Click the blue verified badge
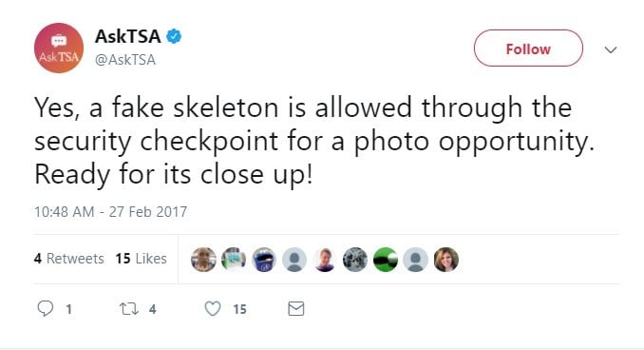This screenshot has height=350, width=644. coord(174,36)
